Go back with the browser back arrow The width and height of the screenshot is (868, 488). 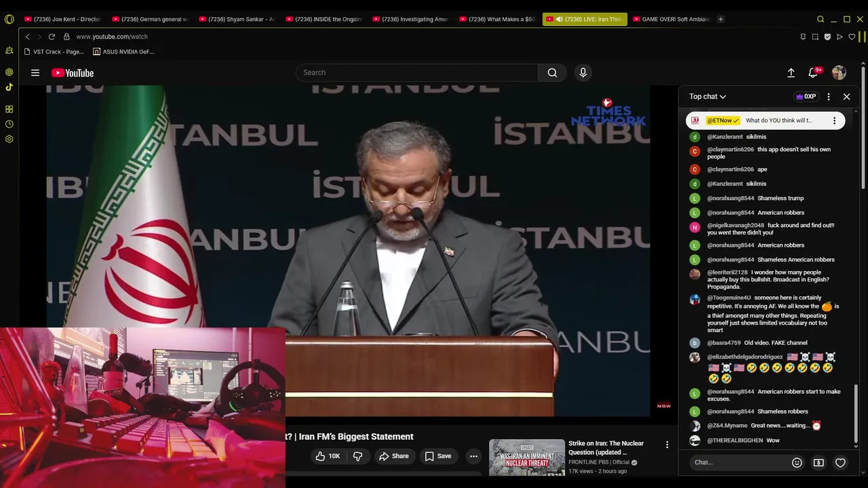(x=27, y=37)
